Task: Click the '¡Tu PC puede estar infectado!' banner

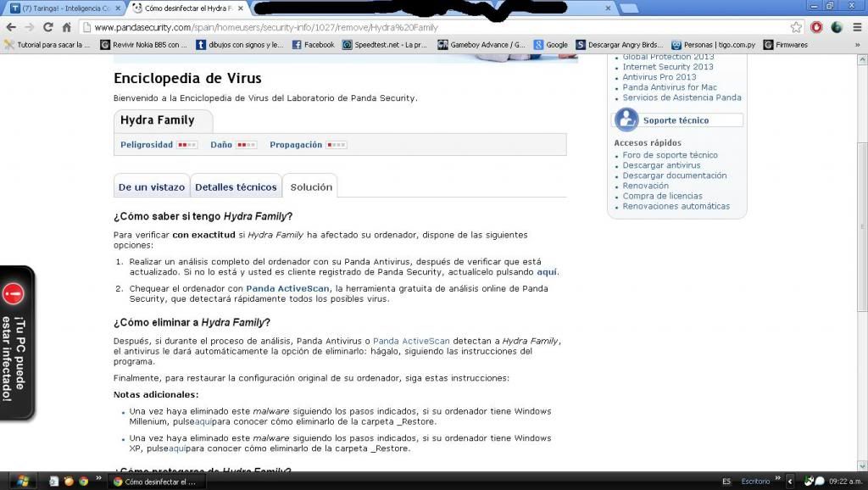Action: (x=16, y=343)
